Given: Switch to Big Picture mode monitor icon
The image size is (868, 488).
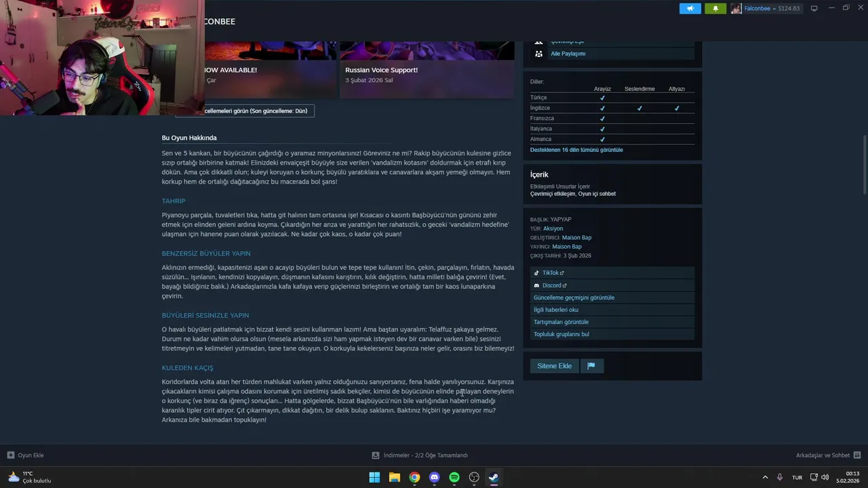Looking at the screenshot, I should (814, 8).
